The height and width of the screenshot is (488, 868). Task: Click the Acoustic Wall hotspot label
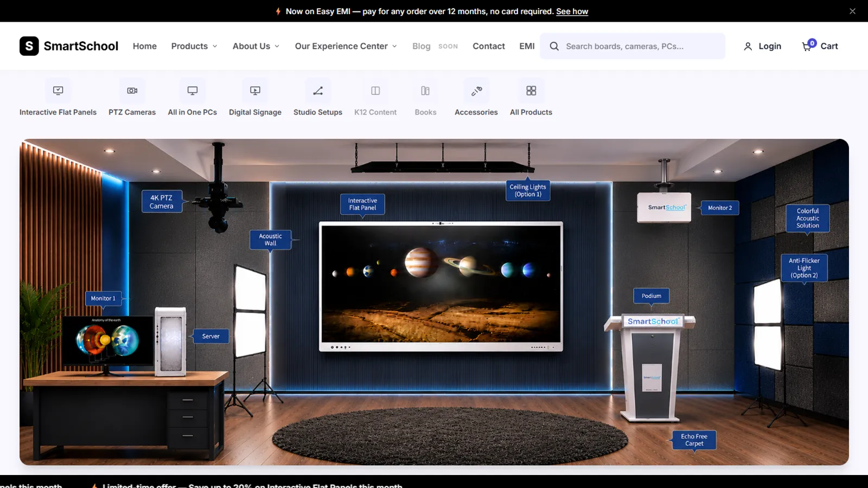click(x=270, y=240)
